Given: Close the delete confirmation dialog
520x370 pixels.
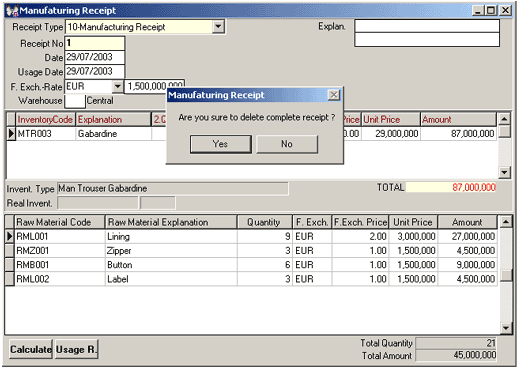Looking at the screenshot, I should coord(334,95).
